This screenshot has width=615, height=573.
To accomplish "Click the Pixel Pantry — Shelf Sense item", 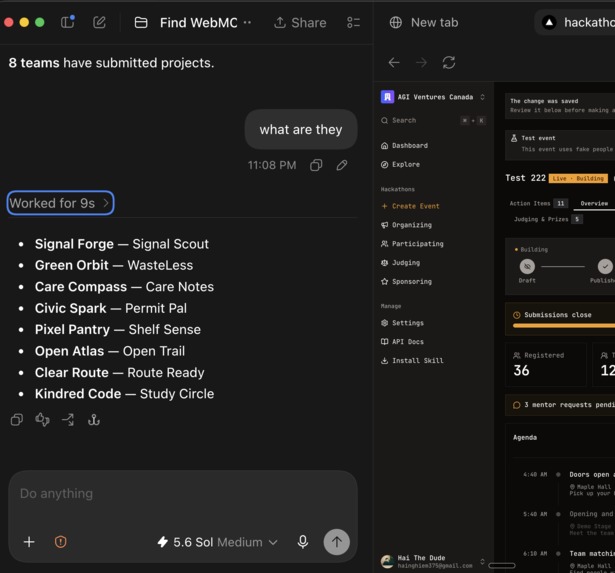I will (118, 329).
